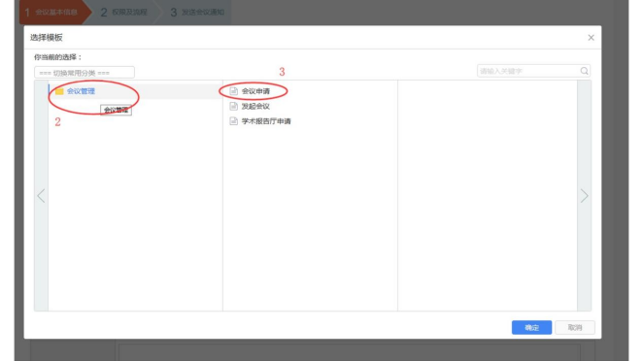
Task: Switch to step 3 发送会议通知 tab
Action: pyautogui.click(x=198, y=13)
